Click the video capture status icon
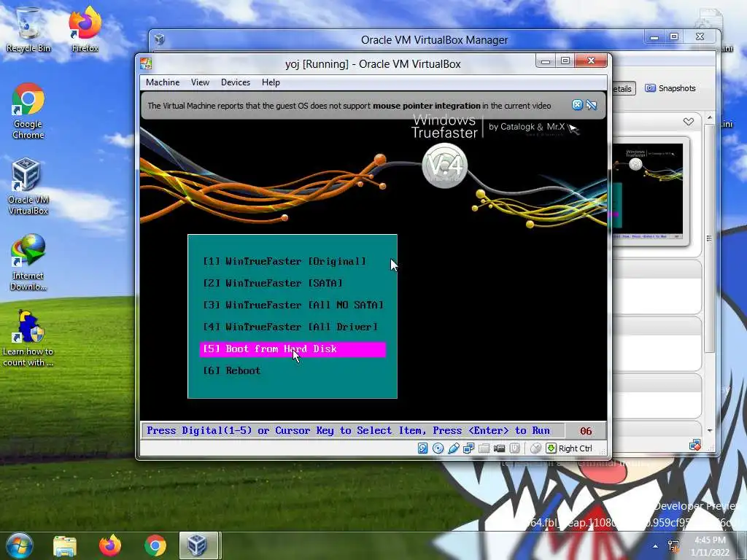The image size is (747, 560). pyautogui.click(x=499, y=448)
